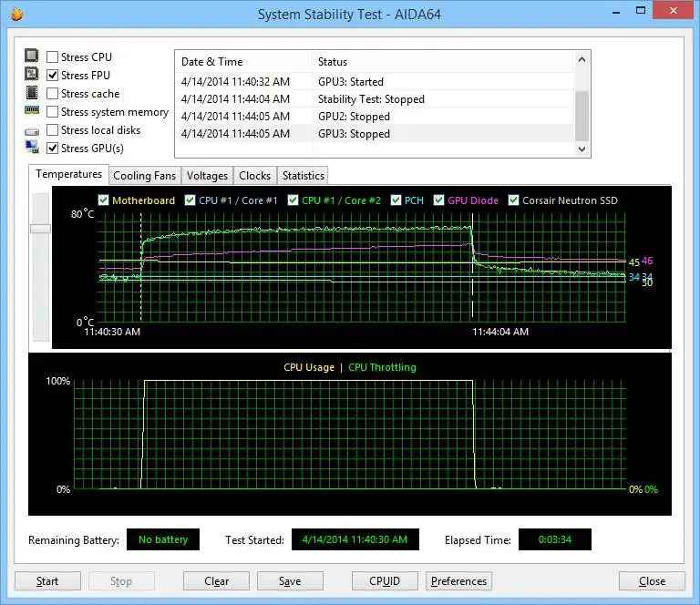Enable the Stress system memory checkbox

[52, 111]
